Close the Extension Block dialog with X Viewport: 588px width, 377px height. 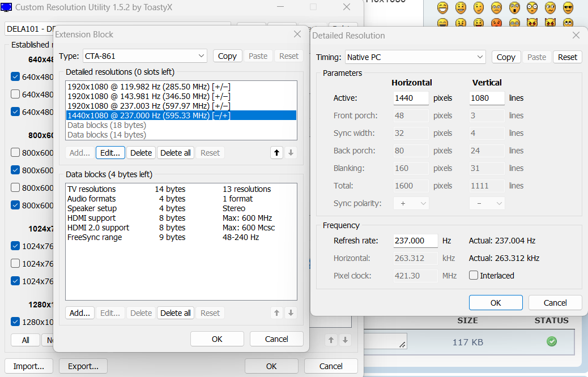297,35
